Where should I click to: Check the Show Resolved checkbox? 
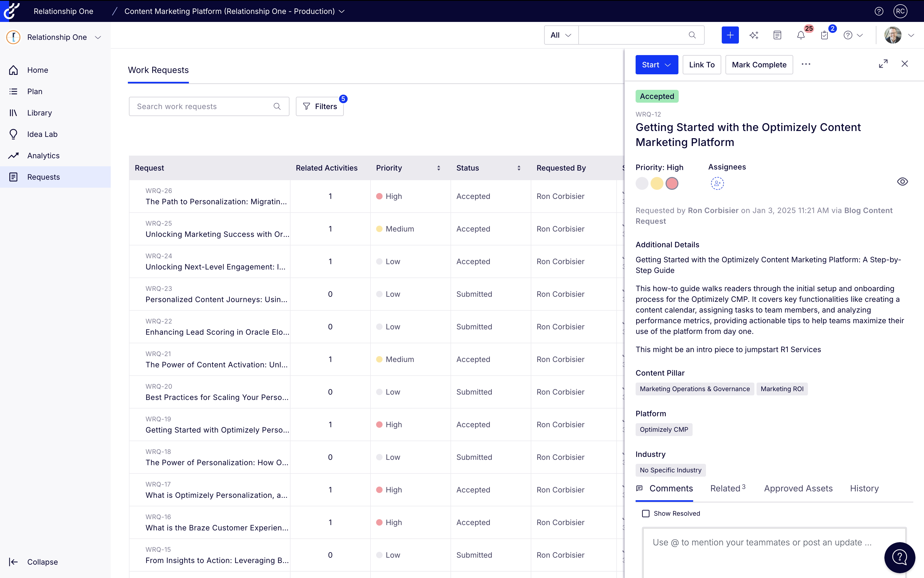click(x=646, y=513)
